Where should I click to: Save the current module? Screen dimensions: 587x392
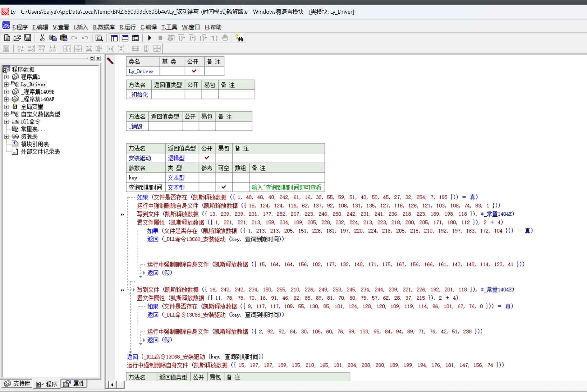(28, 38)
